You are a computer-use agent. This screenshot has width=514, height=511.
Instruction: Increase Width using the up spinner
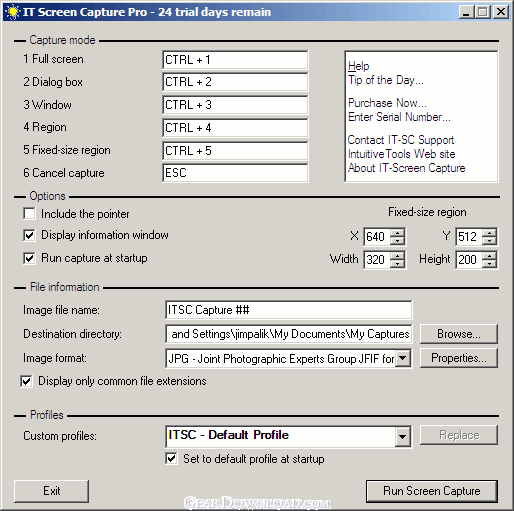[397, 255]
